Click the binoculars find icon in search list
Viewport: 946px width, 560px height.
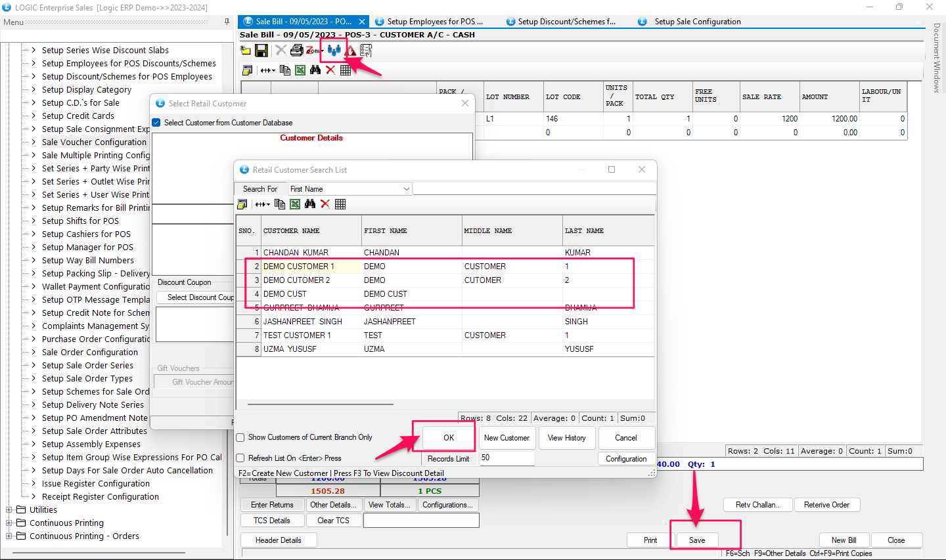coord(310,204)
